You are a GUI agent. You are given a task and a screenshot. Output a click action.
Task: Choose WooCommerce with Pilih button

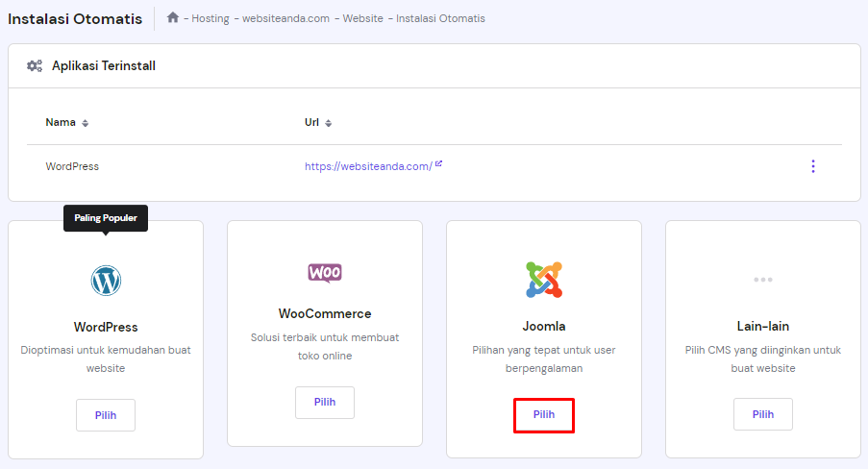click(x=325, y=402)
